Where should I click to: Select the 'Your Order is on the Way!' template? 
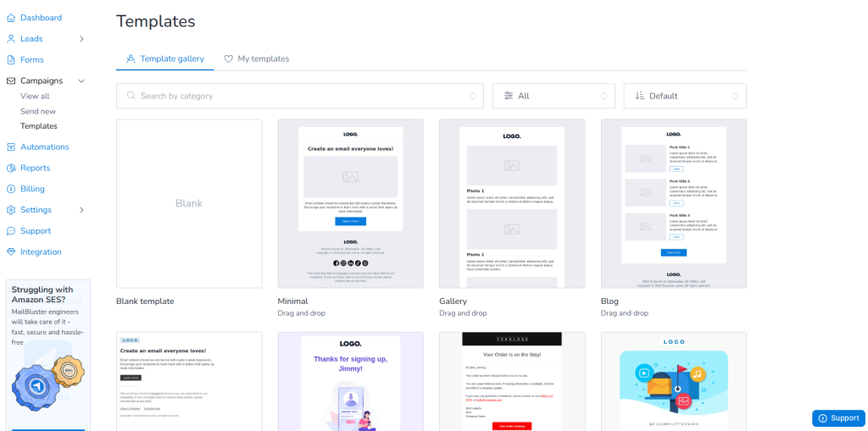pos(512,382)
